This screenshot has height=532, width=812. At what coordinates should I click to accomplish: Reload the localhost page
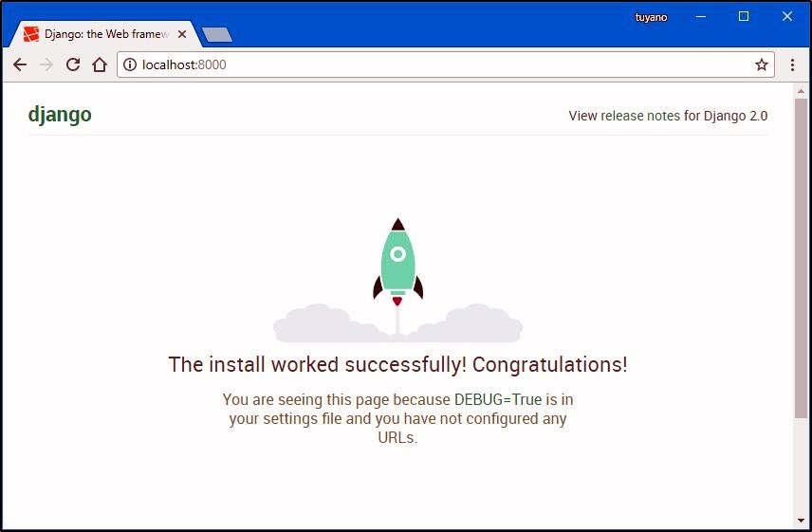pos(73,64)
